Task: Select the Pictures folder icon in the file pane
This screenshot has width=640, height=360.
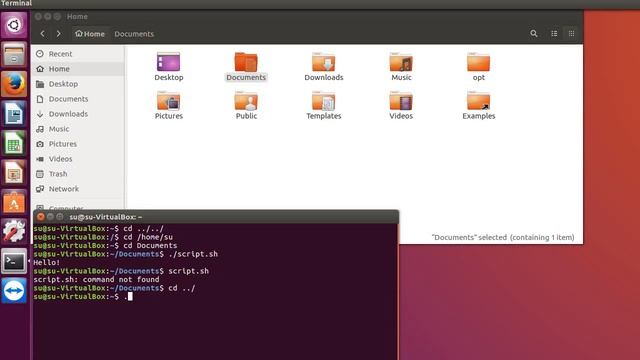Action: click(169, 101)
